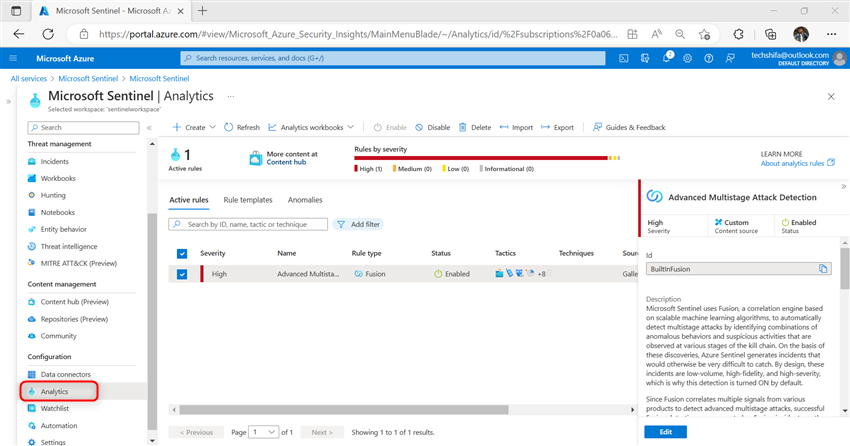This screenshot has width=850, height=446.
Task: Open Cloud Shell icon in header
Action: point(623,58)
